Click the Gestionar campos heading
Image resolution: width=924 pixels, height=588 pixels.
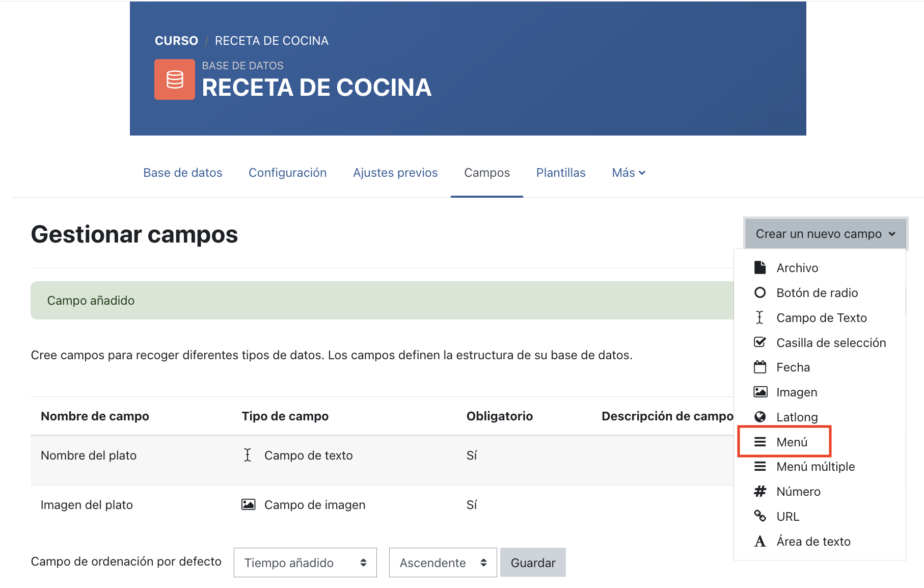[134, 234]
